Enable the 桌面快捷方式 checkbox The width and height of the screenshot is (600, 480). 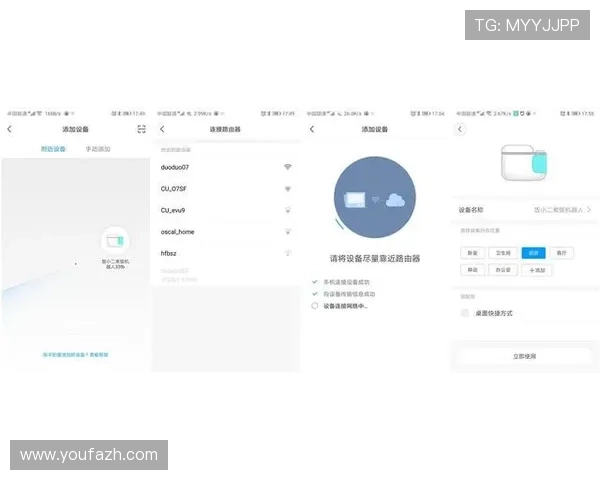pos(465,313)
